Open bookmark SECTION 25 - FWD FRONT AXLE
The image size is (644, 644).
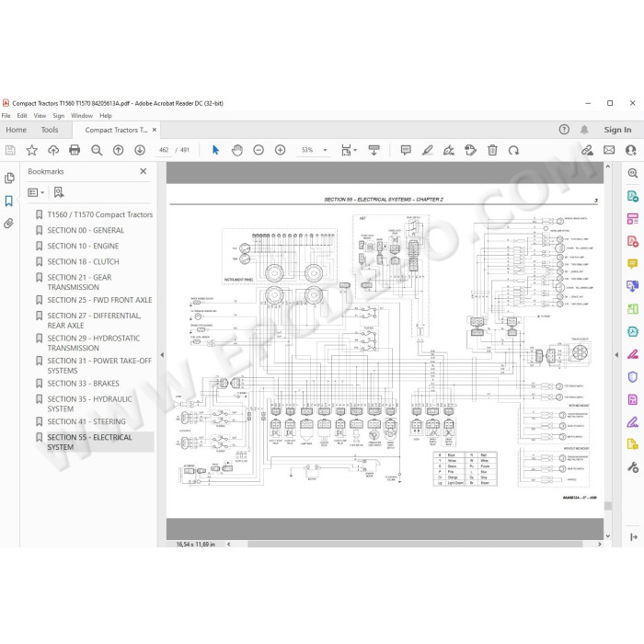pos(99,300)
